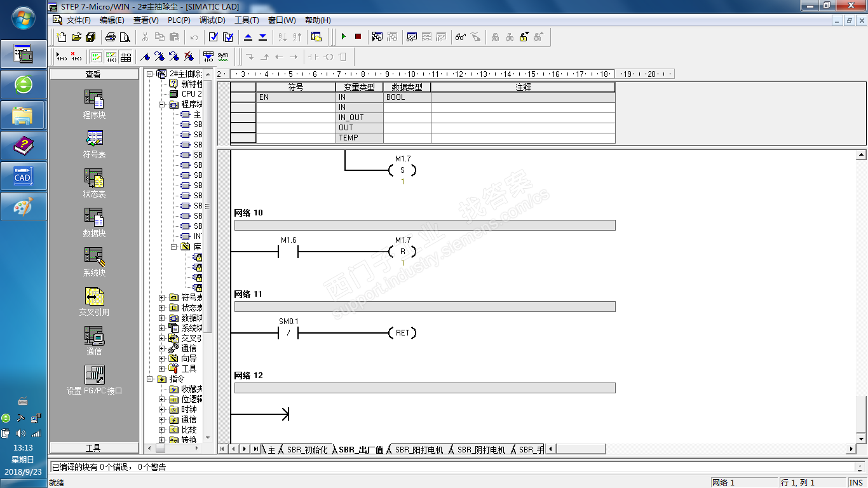Switch to the SBR_阴打电机 tab

481,449
